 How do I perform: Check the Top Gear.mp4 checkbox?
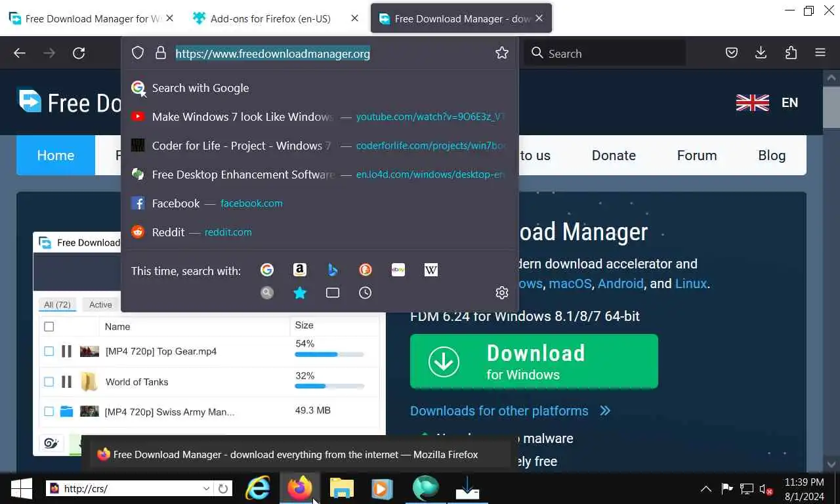pyautogui.click(x=49, y=351)
